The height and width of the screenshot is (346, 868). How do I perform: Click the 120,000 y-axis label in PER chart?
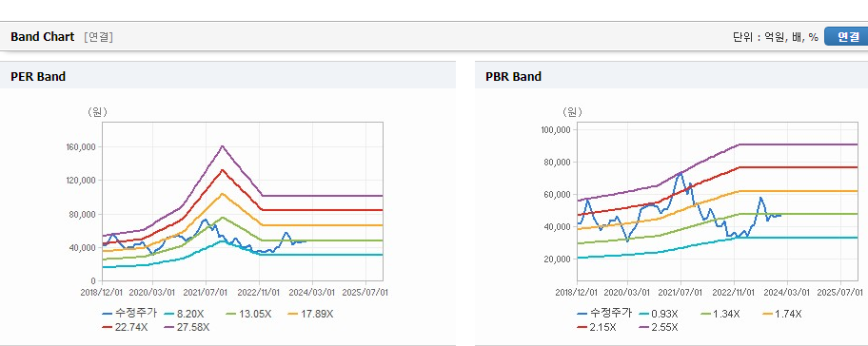point(80,181)
